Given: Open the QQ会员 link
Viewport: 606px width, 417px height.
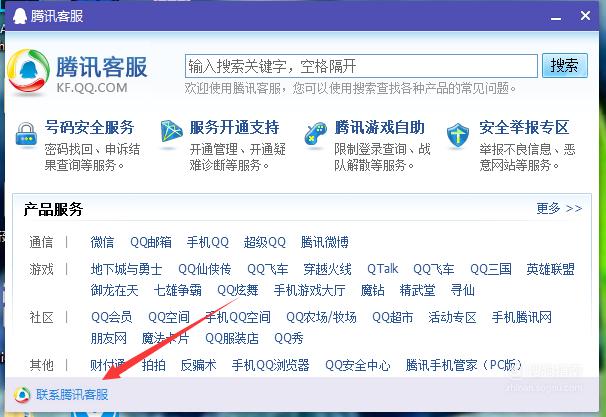Looking at the screenshot, I should [x=112, y=317].
